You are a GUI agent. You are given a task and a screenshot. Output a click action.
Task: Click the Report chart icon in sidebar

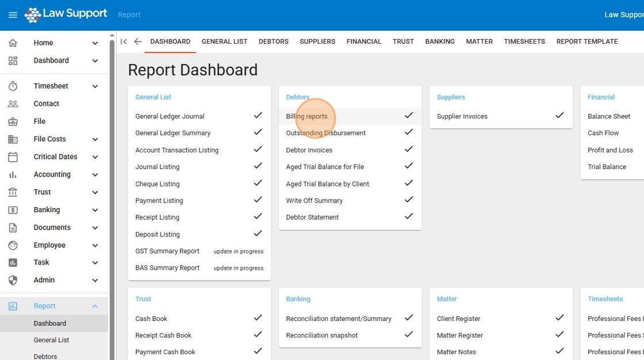[x=13, y=306]
